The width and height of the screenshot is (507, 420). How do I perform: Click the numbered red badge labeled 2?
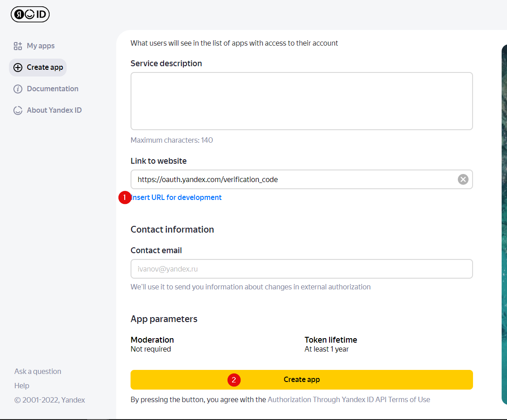coord(234,380)
